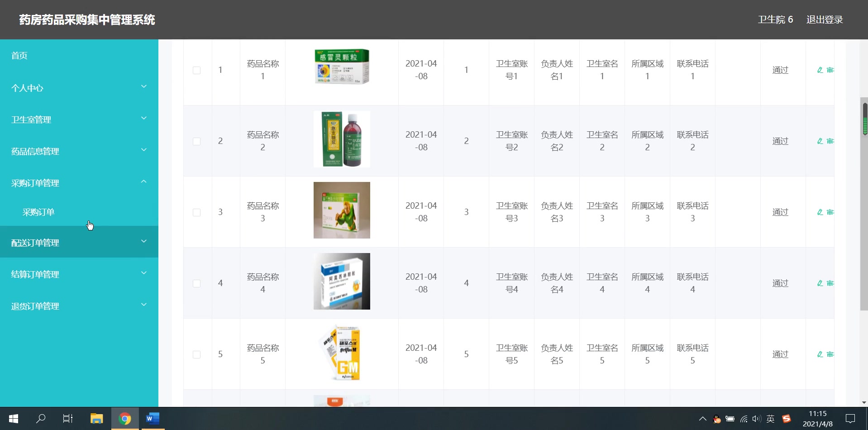Screen dimensions: 868x430
Task: Expand the 退货订单管理 menu chevron
Action: (x=144, y=305)
